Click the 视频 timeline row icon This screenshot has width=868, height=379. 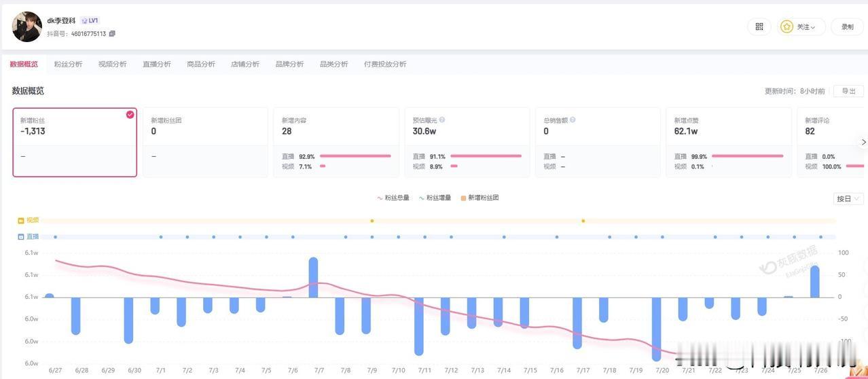click(x=21, y=220)
